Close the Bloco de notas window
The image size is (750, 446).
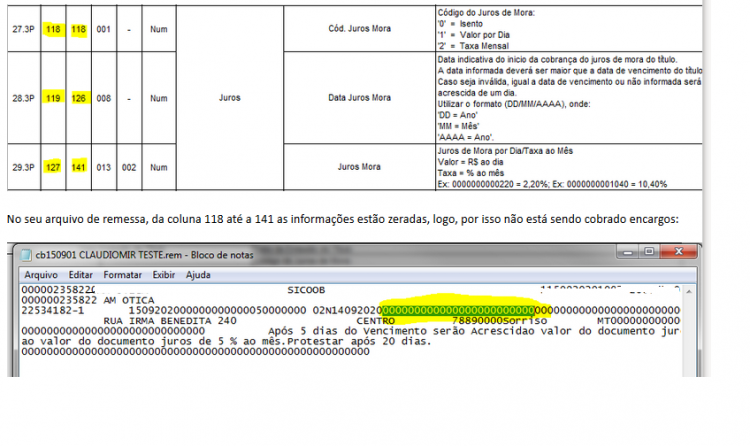tap(678, 251)
